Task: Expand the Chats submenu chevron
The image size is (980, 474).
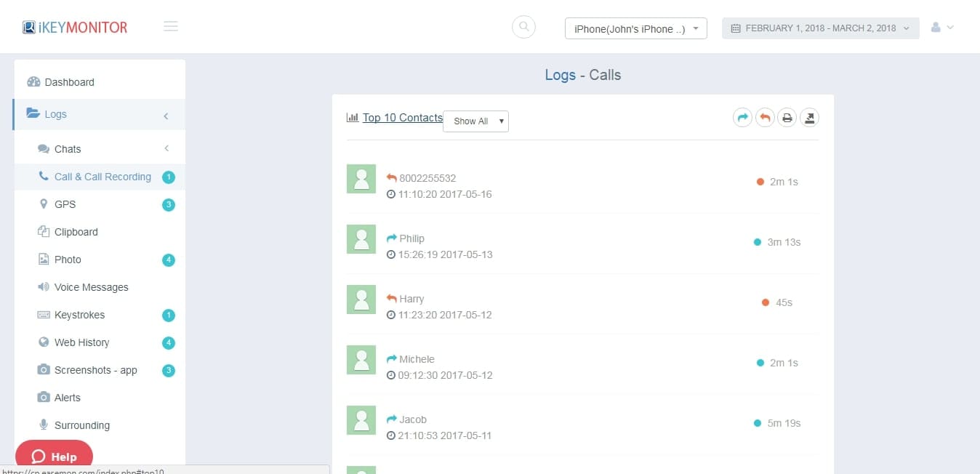Action: [166, 148]
